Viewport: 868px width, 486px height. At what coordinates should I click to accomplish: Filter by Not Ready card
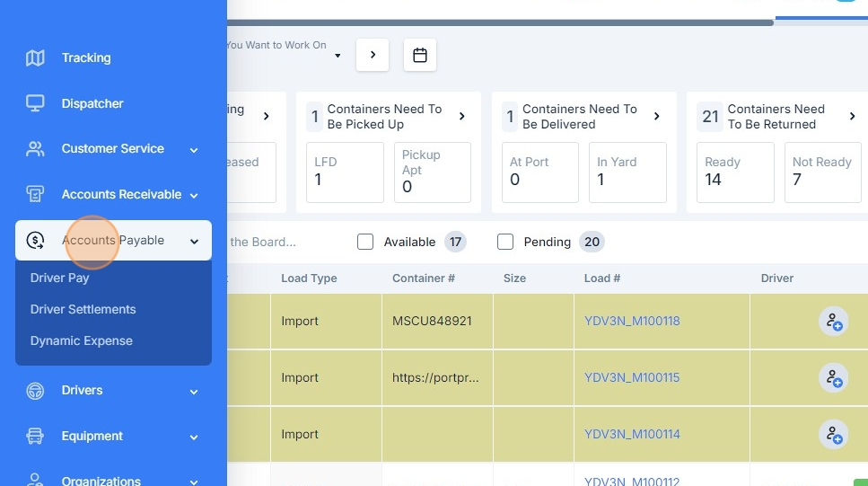click(x=823, y=172)
